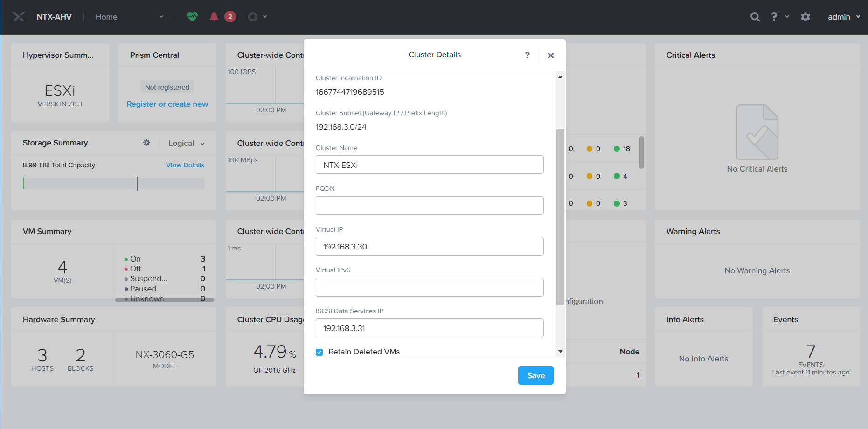Click Register or create new link
Screen dimensions: 868x429
pos(167,104)
